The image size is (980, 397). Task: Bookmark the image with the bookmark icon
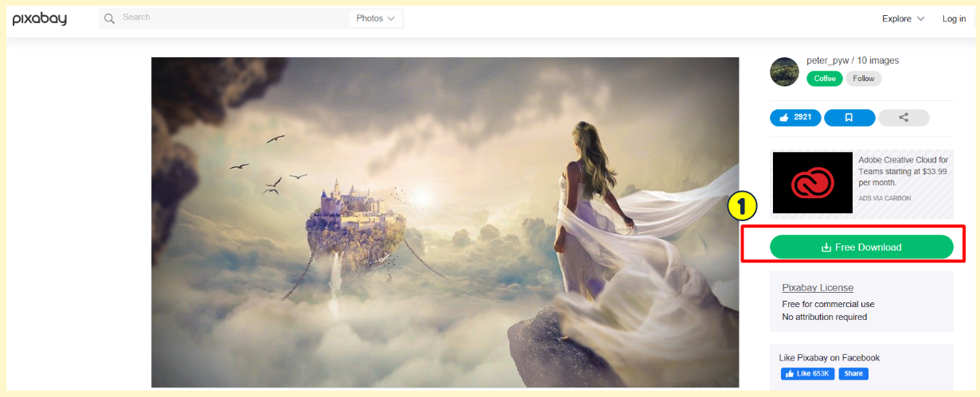click(x=849, y=118)
